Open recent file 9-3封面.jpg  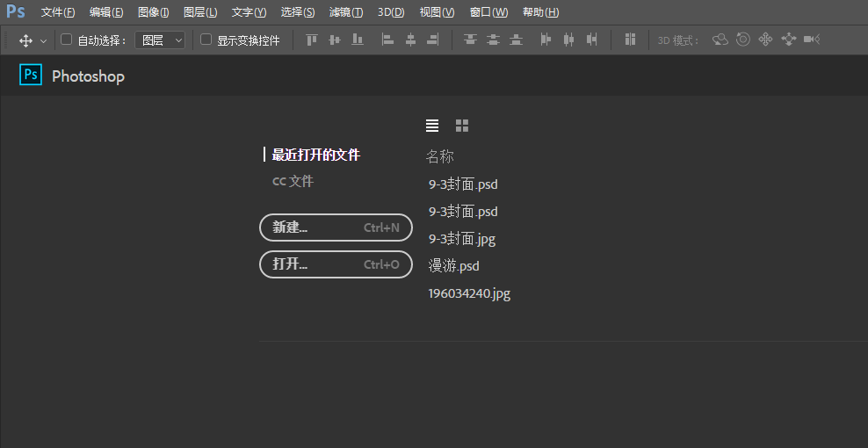tap(462, 239)
